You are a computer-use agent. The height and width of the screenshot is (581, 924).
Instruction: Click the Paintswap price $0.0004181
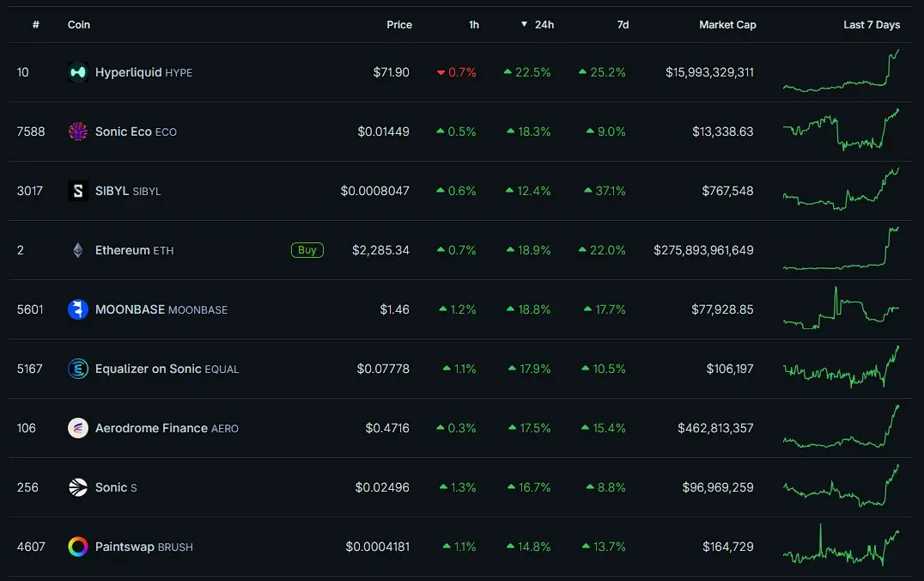[x=378, y=547]
